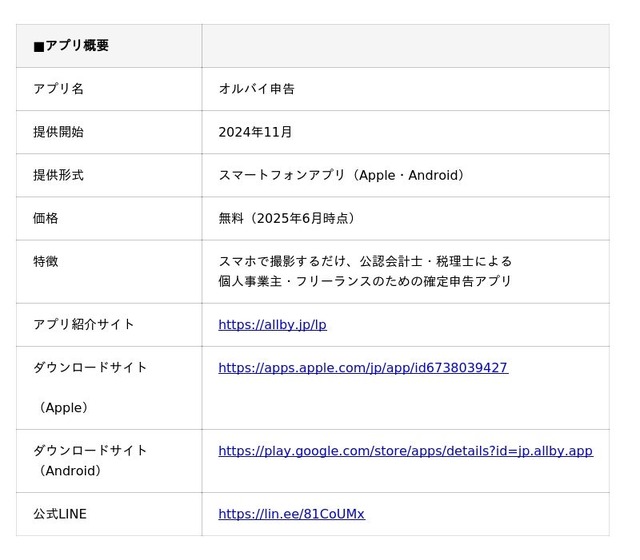Click the 提供開始 label cell
The image size is (640, 560).
[x=58, y=132]
